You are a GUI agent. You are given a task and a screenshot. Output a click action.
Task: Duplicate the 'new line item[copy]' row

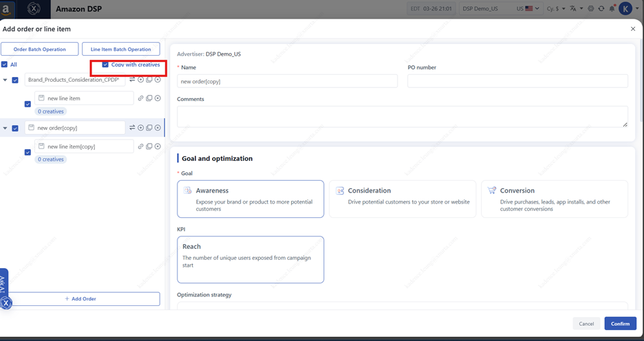[x=149, y=146]
